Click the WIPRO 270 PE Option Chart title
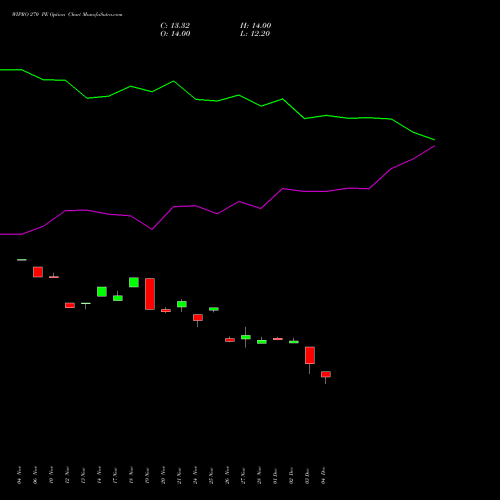The height and width of the screenshot is (500, 500). click(x=67, y=15)
